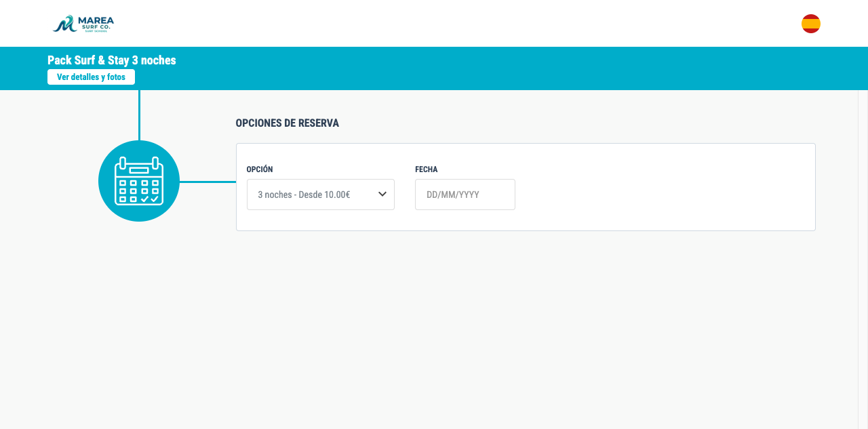Screen dimensions: 868x429
Task: Click the 'MAREA' text in the logo
Action: pyautogui.click(x=96, y=21)
